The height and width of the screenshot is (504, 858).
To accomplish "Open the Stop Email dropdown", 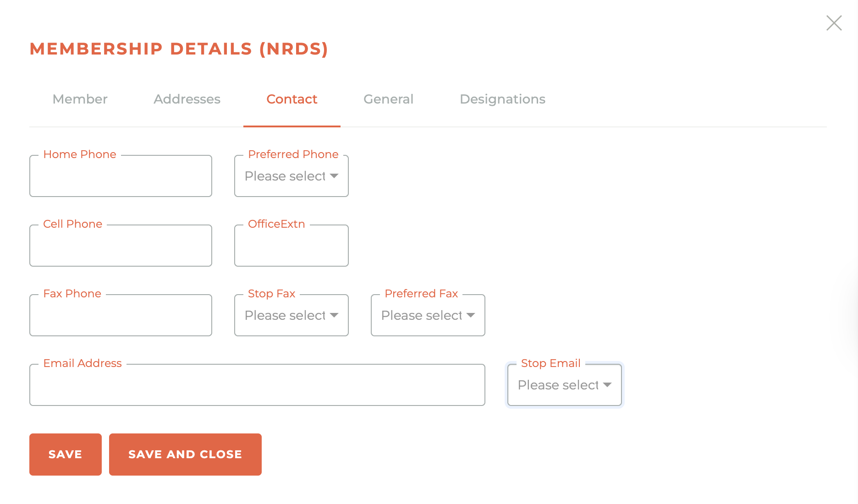I will click(x=564, y=385).
